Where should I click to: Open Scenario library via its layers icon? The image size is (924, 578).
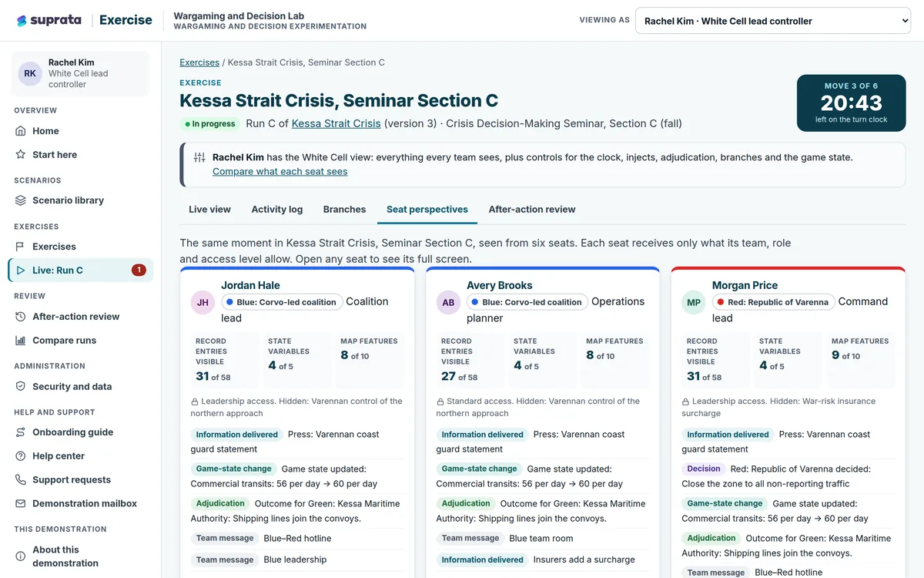(21, 200)
